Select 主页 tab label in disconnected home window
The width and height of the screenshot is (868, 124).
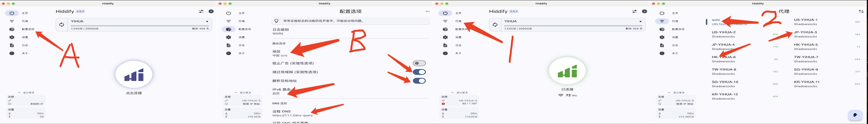pos(25,13)
